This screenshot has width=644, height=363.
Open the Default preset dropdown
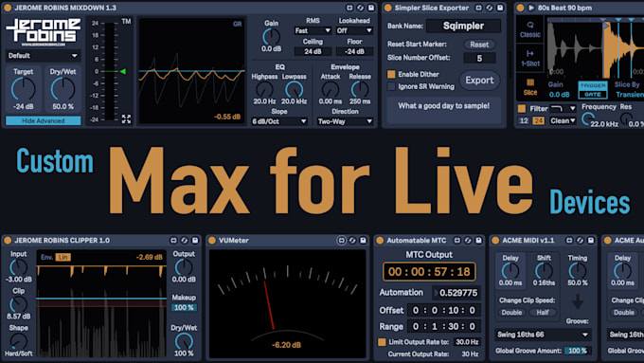(43, 56)
